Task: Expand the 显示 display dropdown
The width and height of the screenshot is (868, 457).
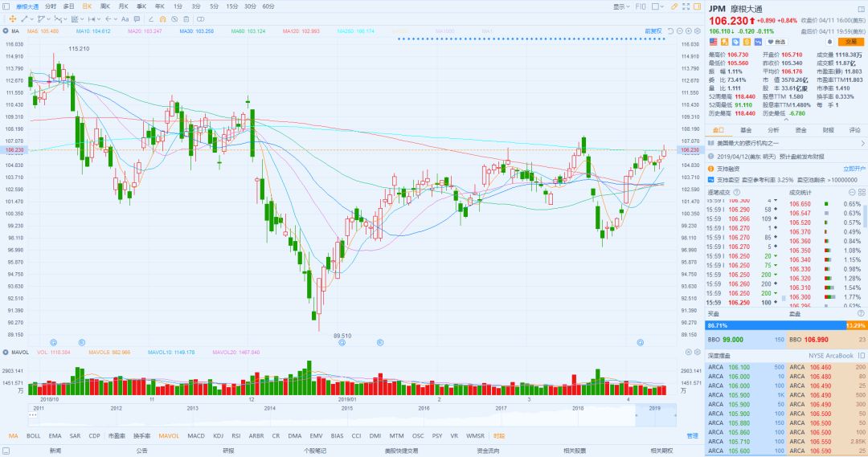Action: (620, 6)
